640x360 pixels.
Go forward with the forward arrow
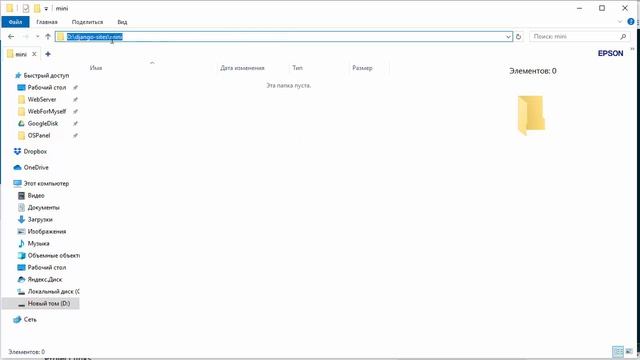[x=25, y=37]
